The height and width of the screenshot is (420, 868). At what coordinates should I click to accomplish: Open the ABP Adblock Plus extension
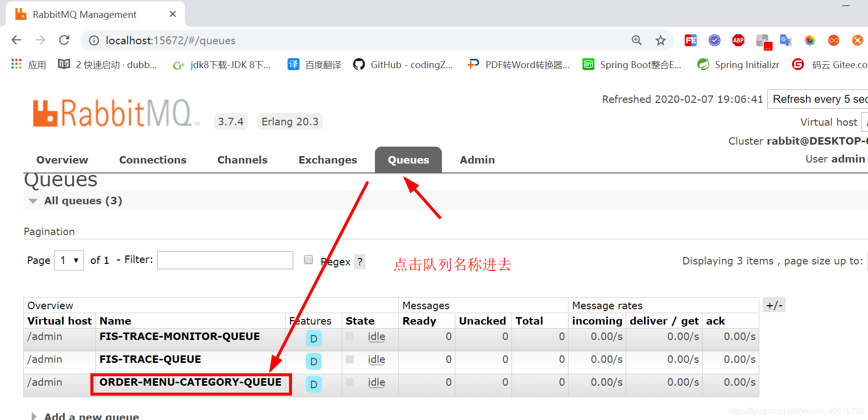coord(738,40)
